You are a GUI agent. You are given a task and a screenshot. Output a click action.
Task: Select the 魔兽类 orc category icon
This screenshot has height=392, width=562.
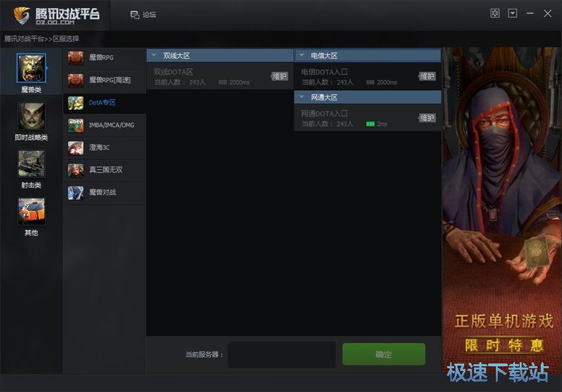coord(31,68)
